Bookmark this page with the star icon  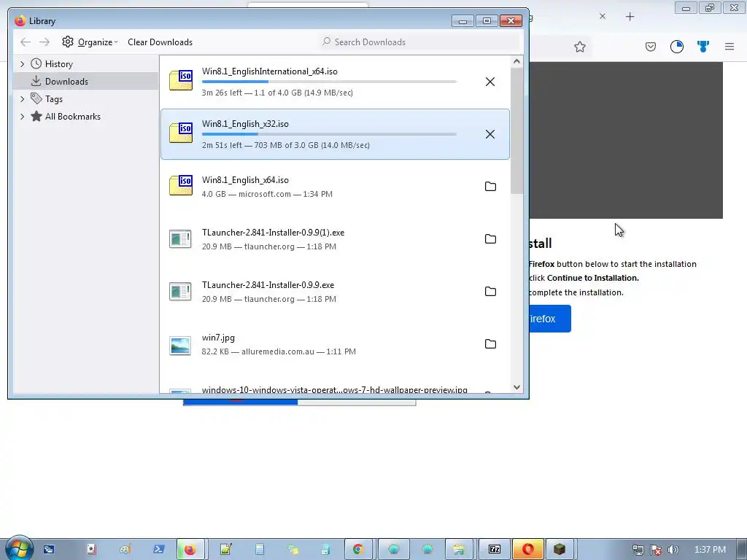580,47
